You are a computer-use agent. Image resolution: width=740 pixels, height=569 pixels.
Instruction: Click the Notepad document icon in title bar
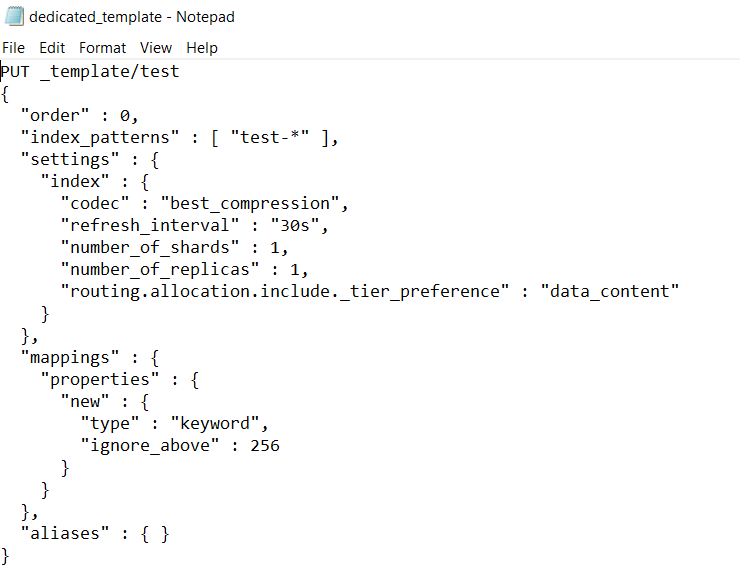(13, 17)
